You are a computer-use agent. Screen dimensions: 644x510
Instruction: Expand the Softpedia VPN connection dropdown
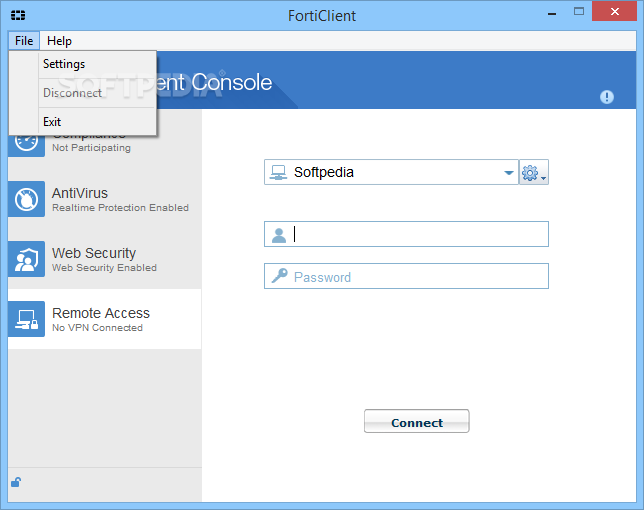pyautogui.click(x=508, y=172)
